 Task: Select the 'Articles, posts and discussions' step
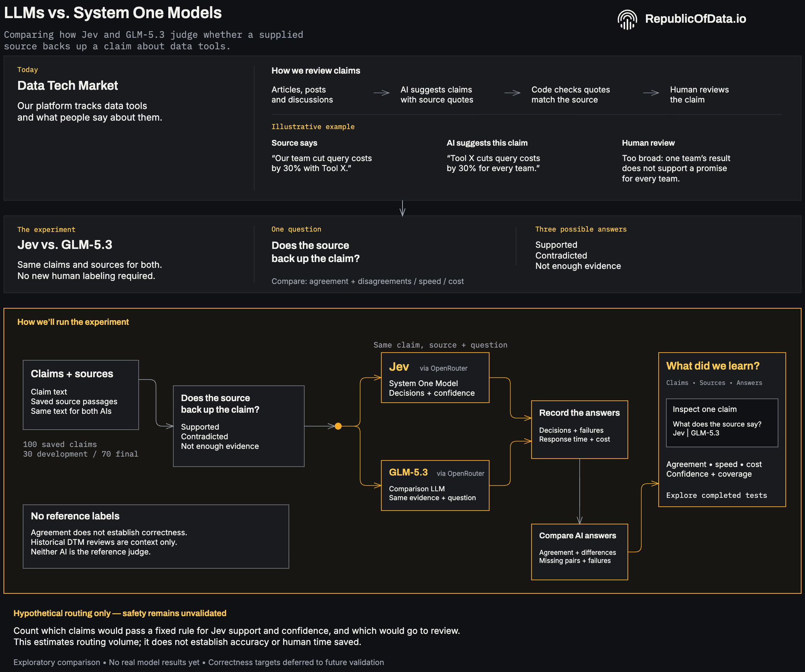(302, 94)
